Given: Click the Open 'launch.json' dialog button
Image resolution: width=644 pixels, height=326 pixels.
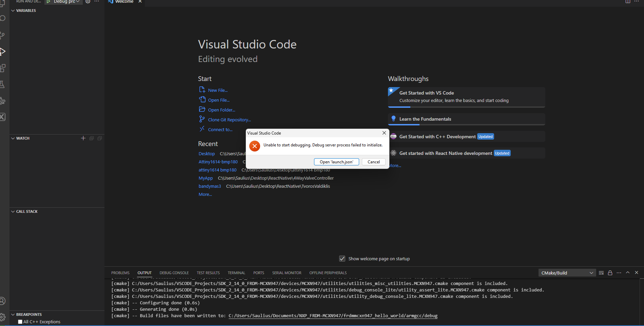Looking at the screenshot, I should pyautogui.click(x=336, y=162).
